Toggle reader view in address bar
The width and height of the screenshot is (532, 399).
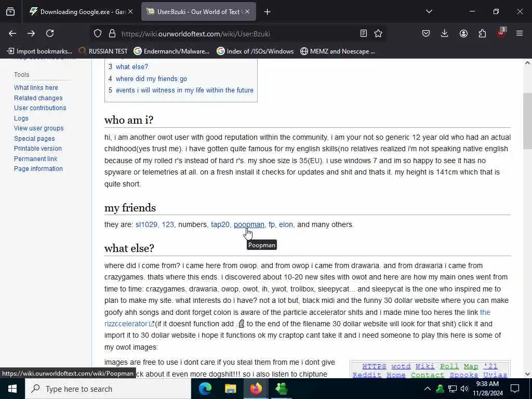click(x=363, y=33)
